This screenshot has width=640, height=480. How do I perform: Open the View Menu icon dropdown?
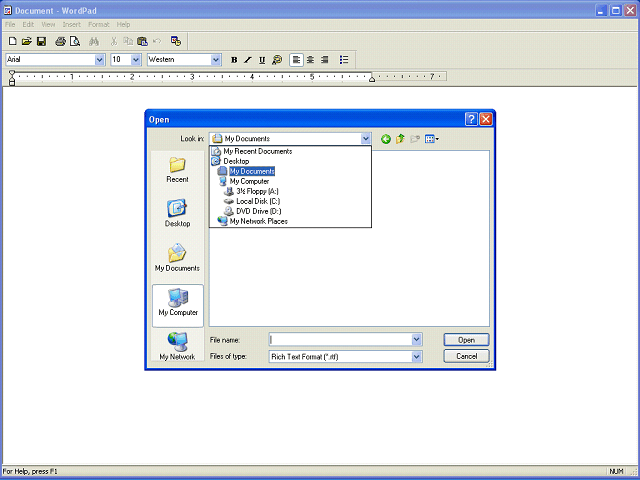pos(431,139)
